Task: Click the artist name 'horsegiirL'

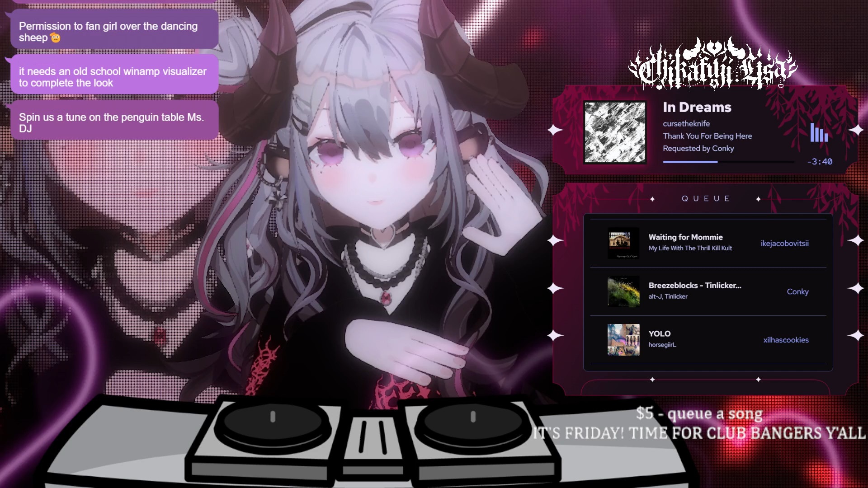Action: 662,345
